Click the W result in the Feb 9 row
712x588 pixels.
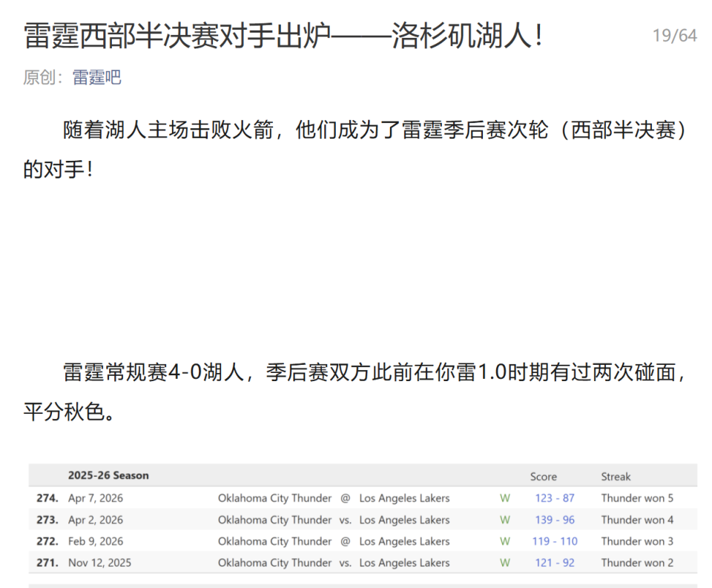point(505,541)
